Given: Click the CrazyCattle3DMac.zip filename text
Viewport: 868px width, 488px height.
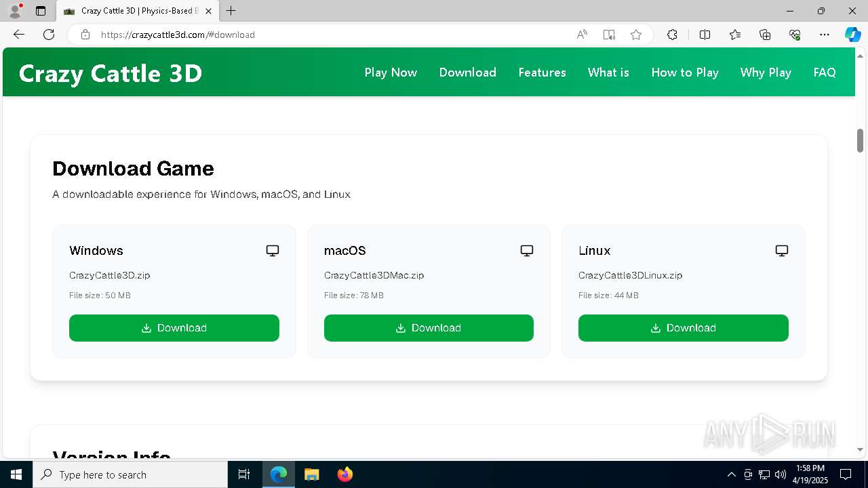Looking at the screenshot, I should point(374,275).
